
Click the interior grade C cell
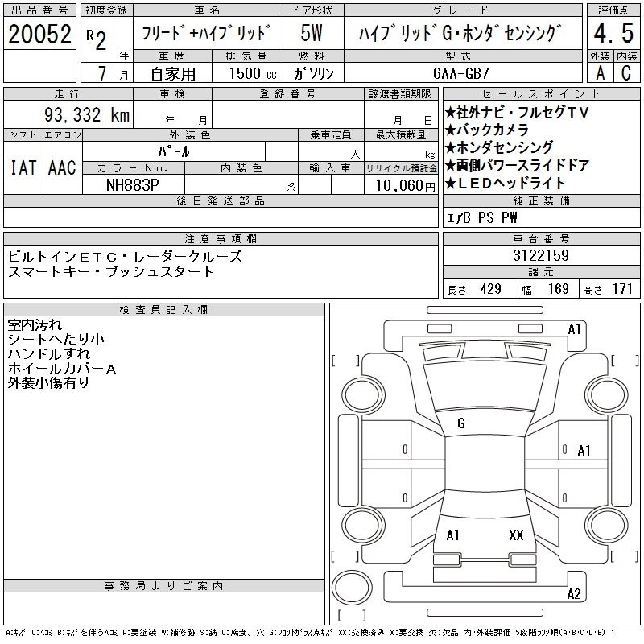[626, 72]
